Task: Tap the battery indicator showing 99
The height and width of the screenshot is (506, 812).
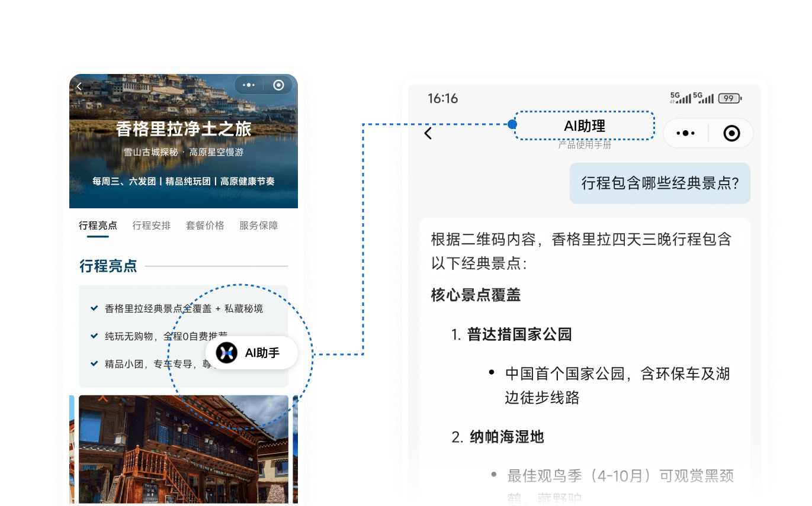Action: pos(730,99)
